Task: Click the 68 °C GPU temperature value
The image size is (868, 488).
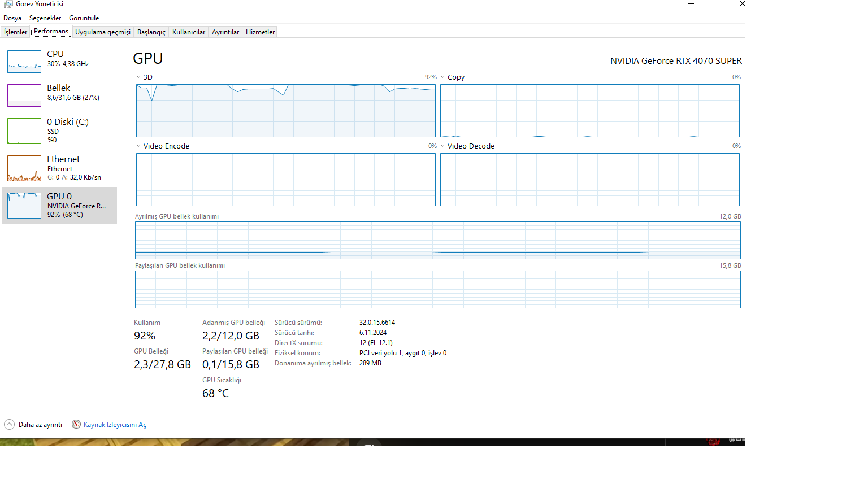Action: [x=215, y=393]
